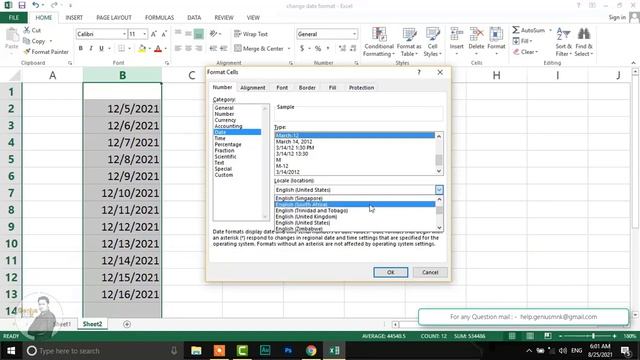Open Cell Styles gallery

point(432,42)
